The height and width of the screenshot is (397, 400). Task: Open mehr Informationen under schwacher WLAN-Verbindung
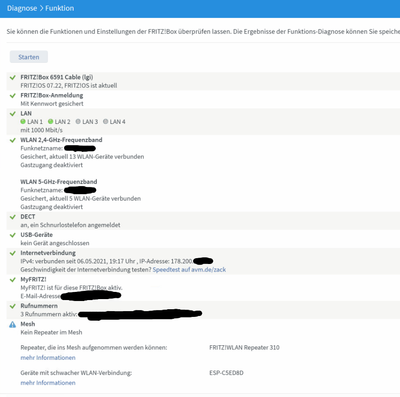[48, 383]
